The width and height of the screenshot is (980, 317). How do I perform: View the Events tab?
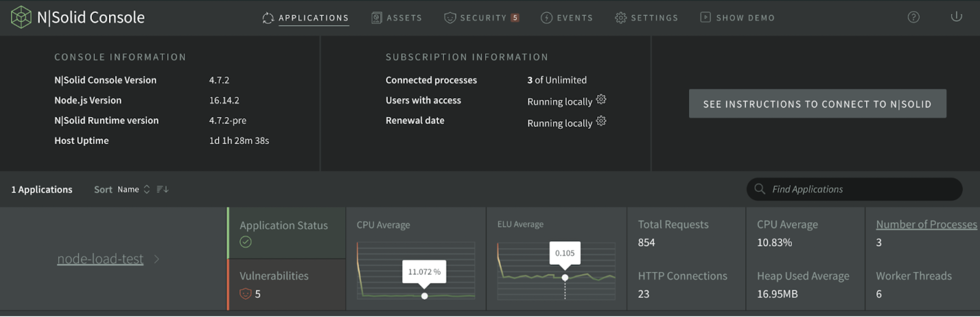575,18
